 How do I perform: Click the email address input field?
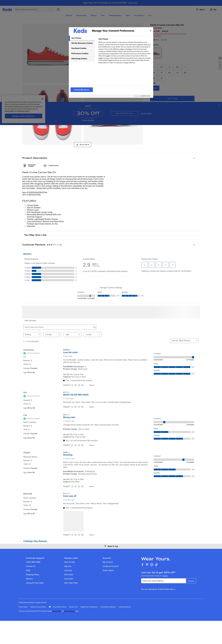(x=164, y=581)
